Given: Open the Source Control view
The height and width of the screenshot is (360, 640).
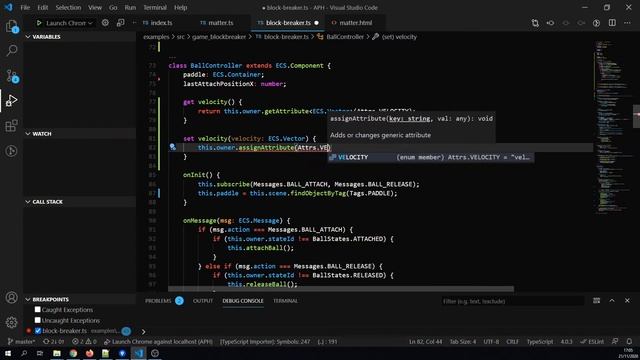Looking at the screenshot, I should coord(11,76).
